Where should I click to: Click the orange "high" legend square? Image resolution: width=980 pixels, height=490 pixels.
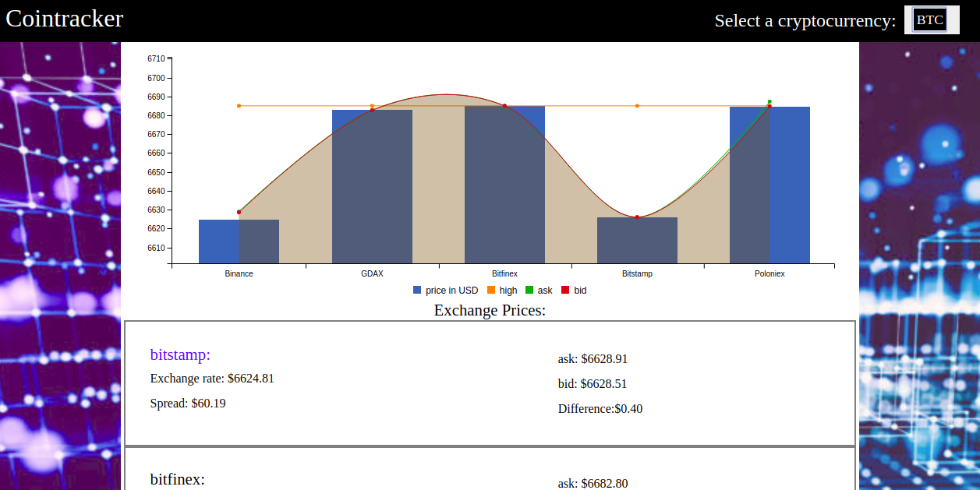pyautogui.click(x=490, y=290)
